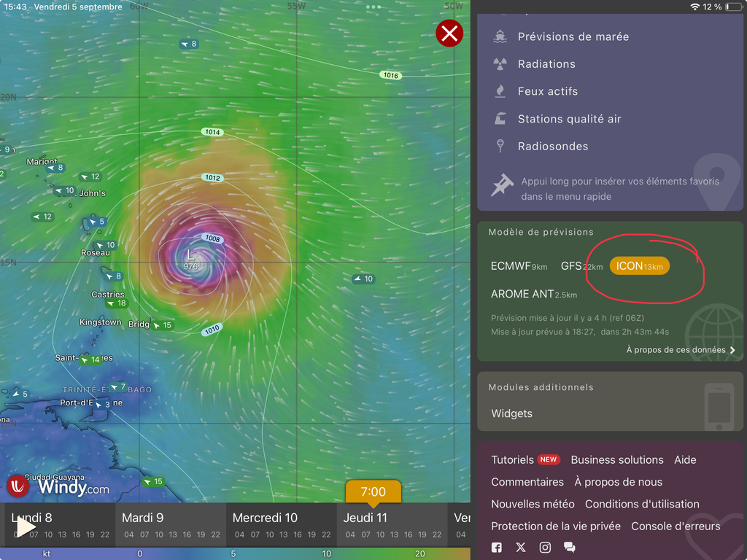Open the Widgets module

coord(511,413)
